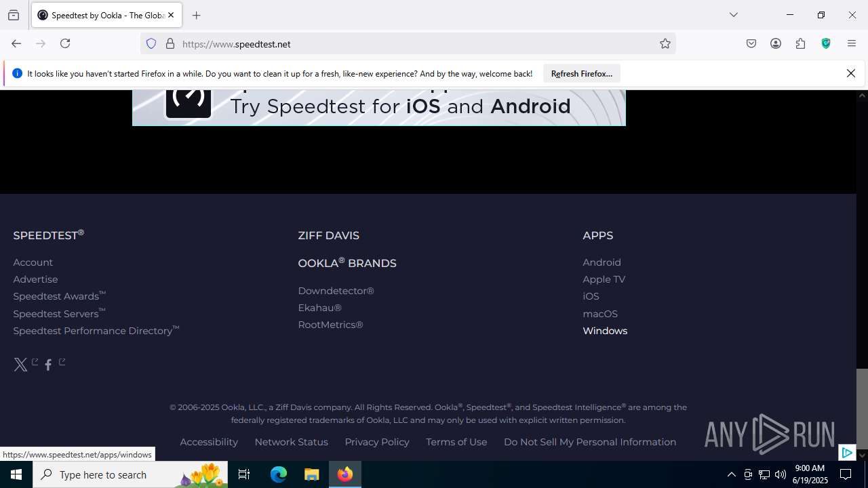The width and height of the screenshot is (868, 488).
Task: Open the tracking protection shield icon
Action: click(x=151, y=43)
